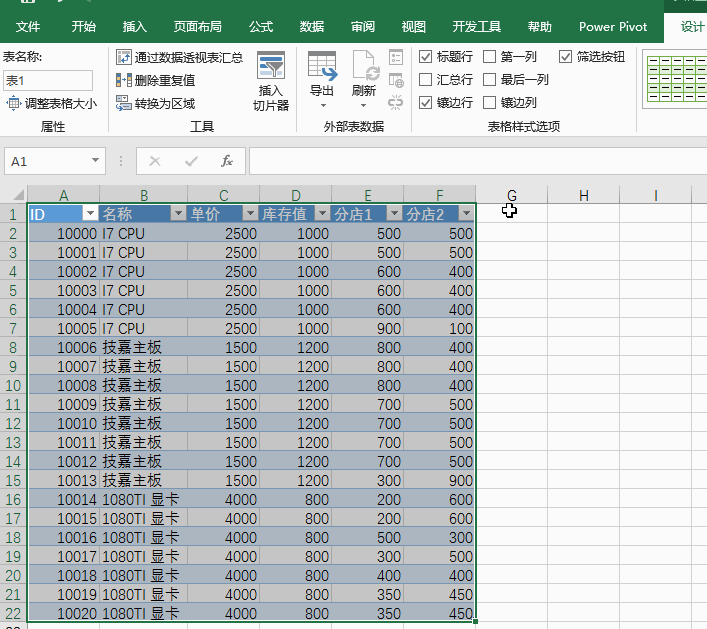Select column D header
The height and width of the screenshot is (629, 707).
295,195
